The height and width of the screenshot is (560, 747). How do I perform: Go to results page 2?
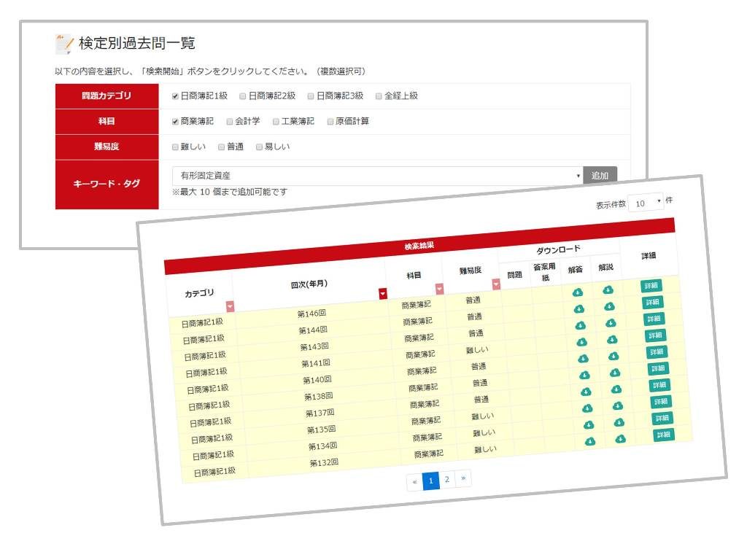tap(447, 479)
